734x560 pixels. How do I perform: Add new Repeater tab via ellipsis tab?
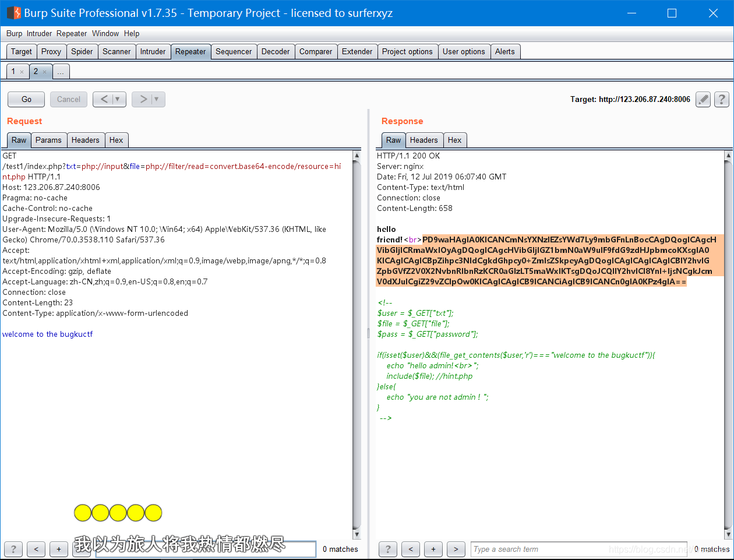61,72
